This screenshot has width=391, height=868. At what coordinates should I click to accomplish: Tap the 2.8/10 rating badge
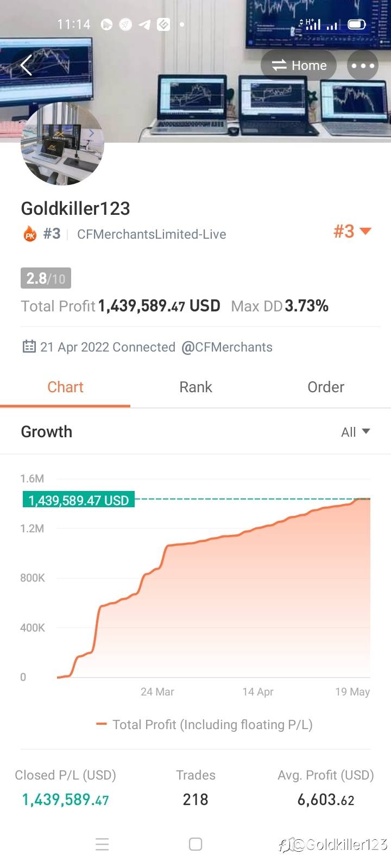coord(46,278)
